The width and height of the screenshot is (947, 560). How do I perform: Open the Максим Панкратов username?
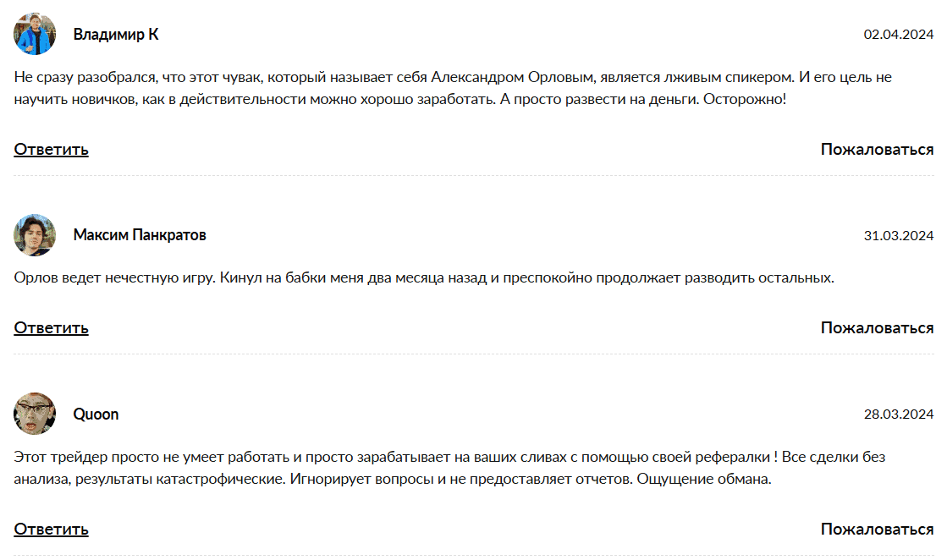(x=140, y=235)
